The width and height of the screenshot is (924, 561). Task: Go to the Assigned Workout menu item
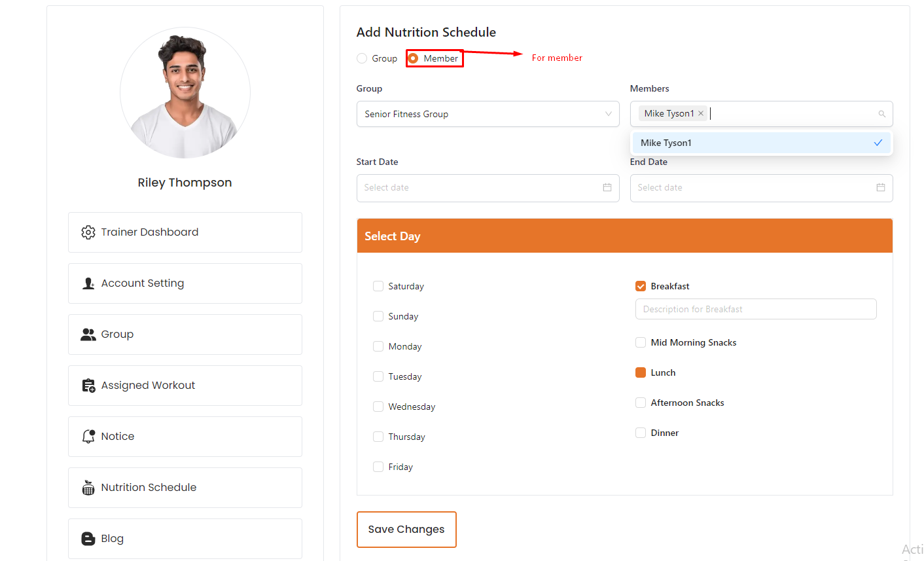185,386
